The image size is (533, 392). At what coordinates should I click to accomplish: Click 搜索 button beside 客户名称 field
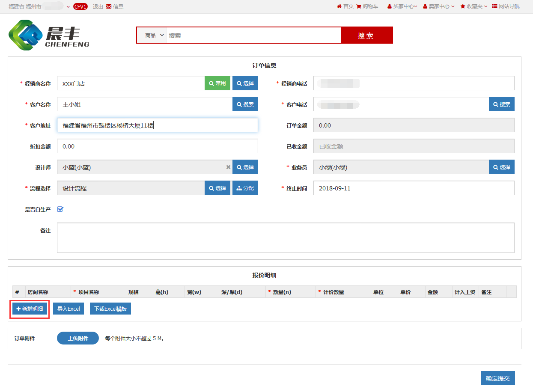245,104
